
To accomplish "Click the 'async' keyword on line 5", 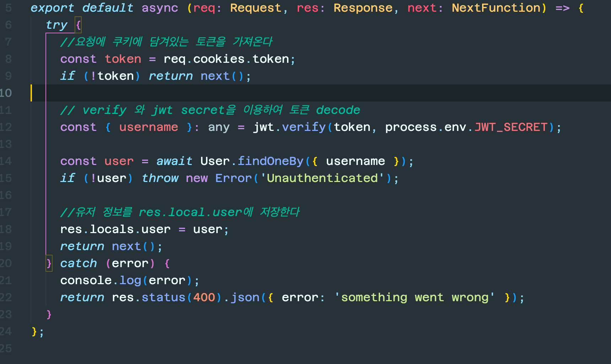I will [x=160, y=8].
